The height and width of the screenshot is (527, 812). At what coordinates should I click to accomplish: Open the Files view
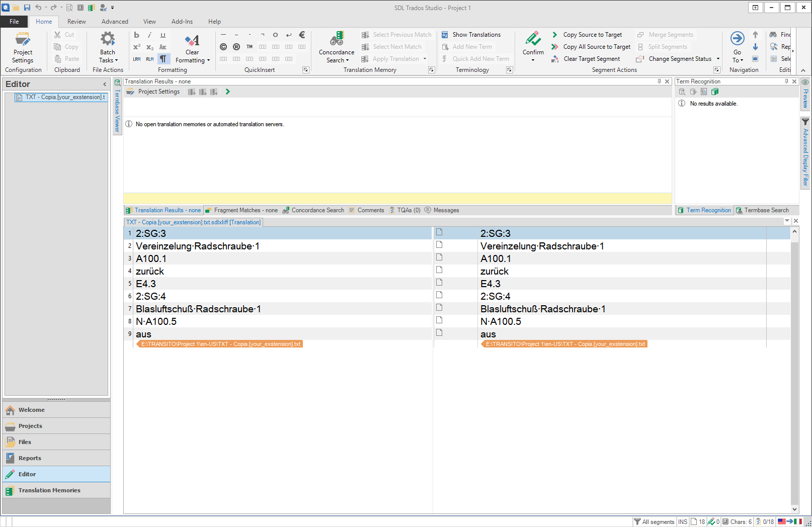pos(56,442)
